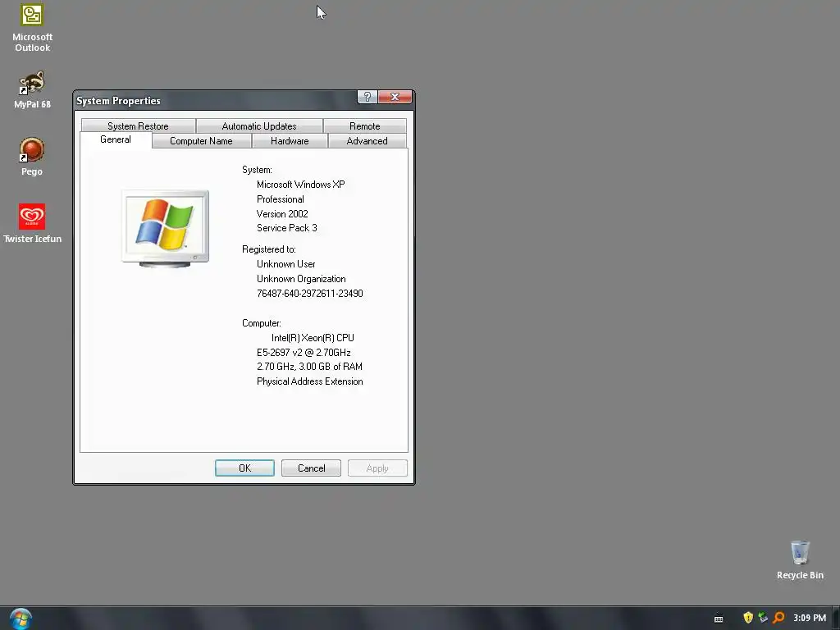Image resolution: width=840 pixels, height=630 pixels.
Task: Click the safely remove hardware tray icon
Action: click(763, 618)
